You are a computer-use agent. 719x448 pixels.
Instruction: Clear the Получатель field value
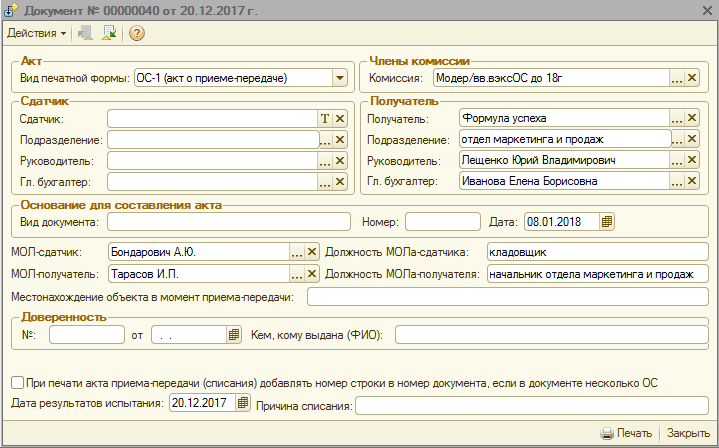pos(692,118)
